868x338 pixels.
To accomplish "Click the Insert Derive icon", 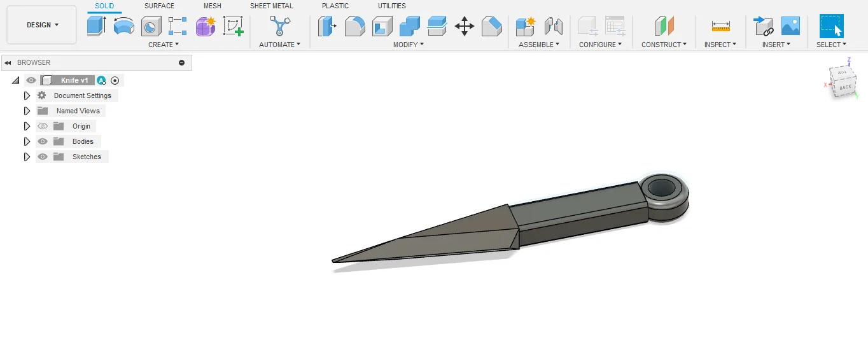I will (x=762, y=26).
